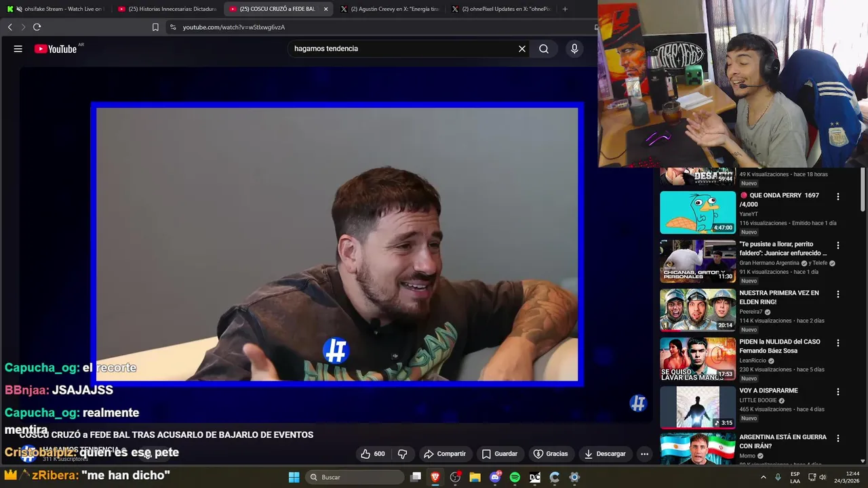The width and height of the screenshot is (868, 488).
Task: Open Windows Start menu
Action: coord(294,477)
